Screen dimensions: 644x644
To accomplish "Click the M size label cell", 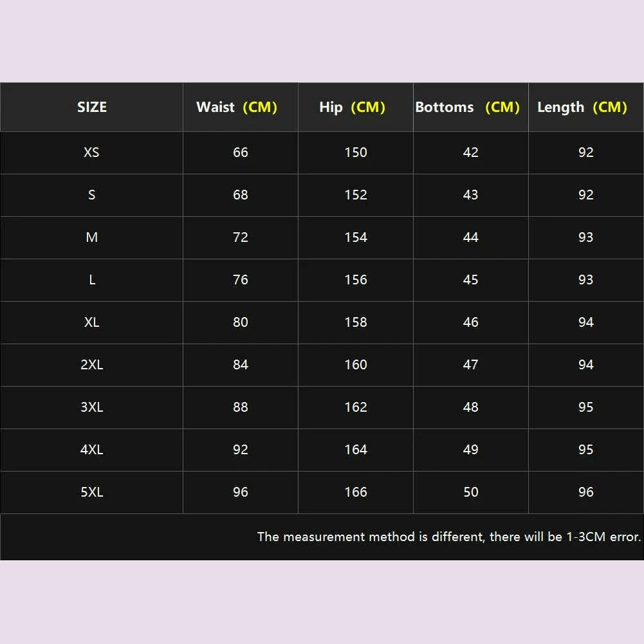I will click(92, 237).
